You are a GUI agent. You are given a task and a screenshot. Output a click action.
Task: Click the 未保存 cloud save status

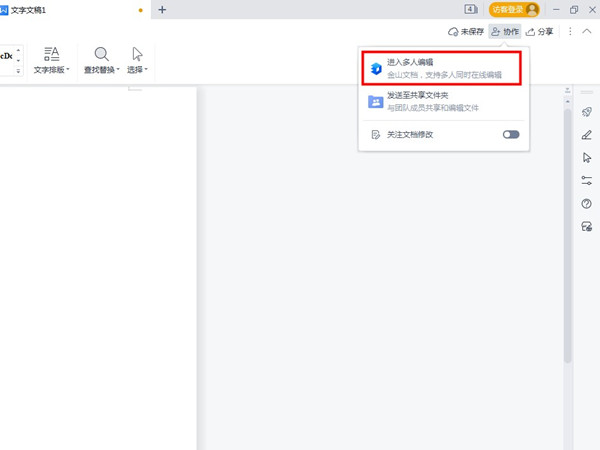click(466, 32)
